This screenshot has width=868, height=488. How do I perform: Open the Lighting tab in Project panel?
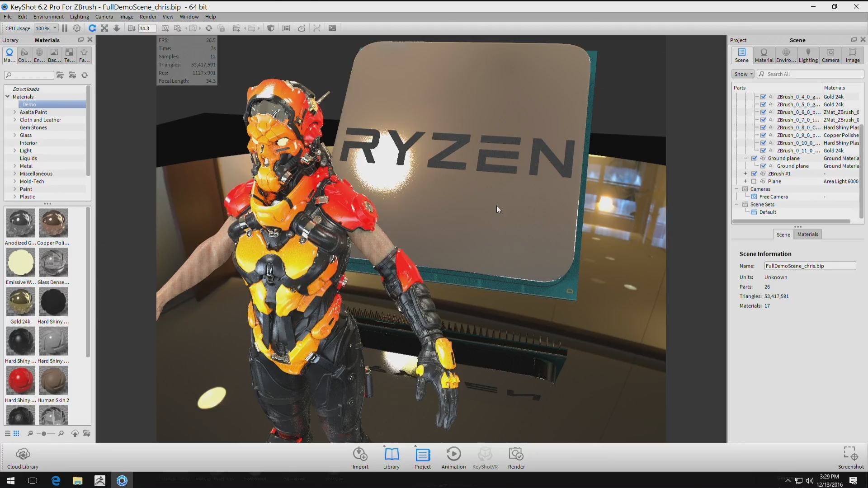[x=808, y=55]
